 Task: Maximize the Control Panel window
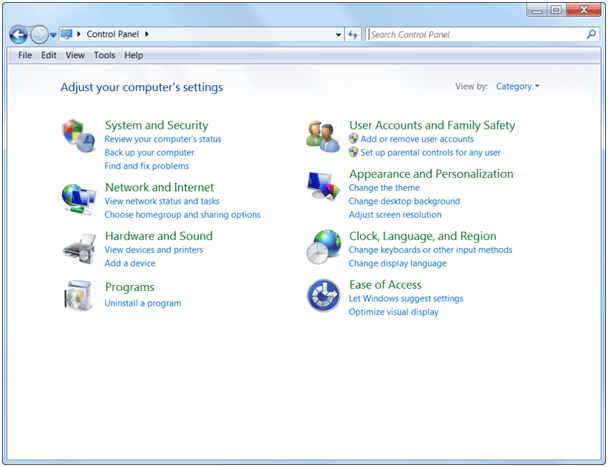click(556, 10)
